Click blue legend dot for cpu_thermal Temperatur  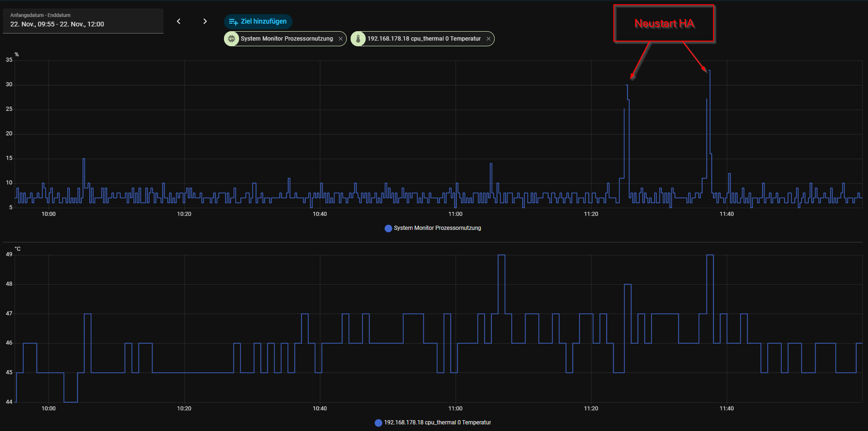tap(378, 423)
